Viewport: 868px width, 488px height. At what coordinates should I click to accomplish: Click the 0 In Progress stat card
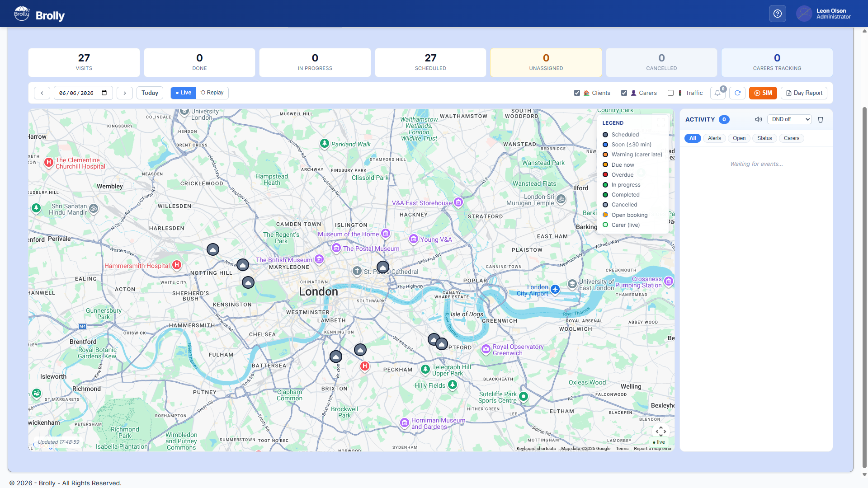(x=315, y=62)
